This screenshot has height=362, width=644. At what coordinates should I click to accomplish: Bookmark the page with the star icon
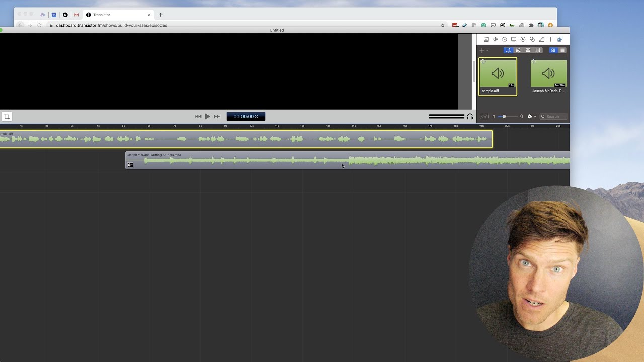coord(443,25)
